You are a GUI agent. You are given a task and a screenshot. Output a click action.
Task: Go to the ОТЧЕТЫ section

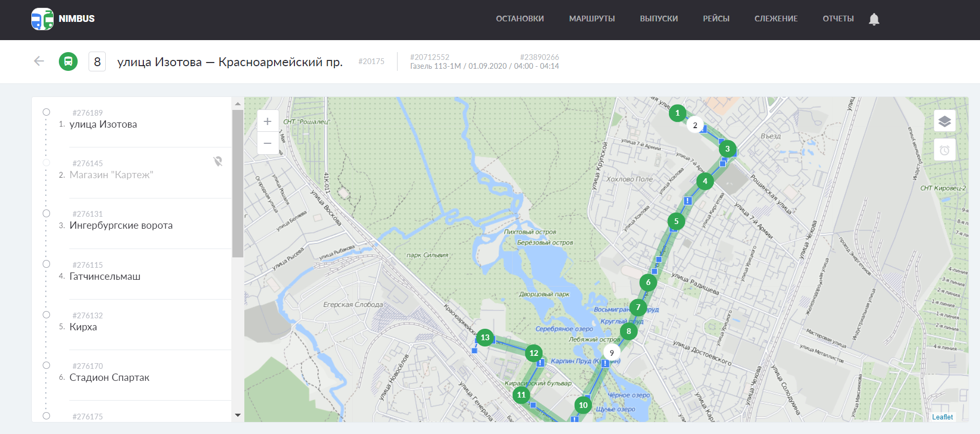838,19
